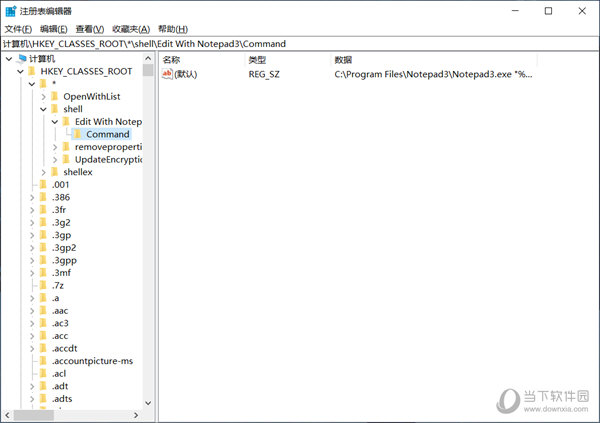Click the Command folder icon

77,134
